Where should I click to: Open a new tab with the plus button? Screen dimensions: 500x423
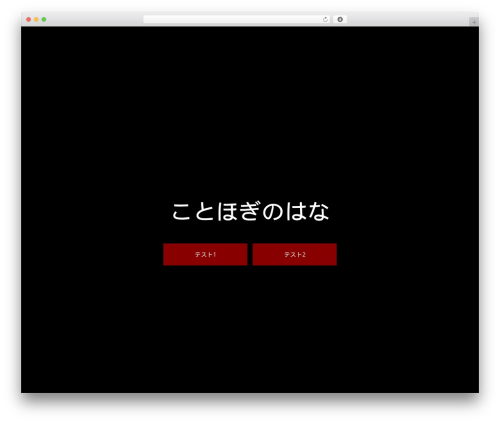coord(474,22)
